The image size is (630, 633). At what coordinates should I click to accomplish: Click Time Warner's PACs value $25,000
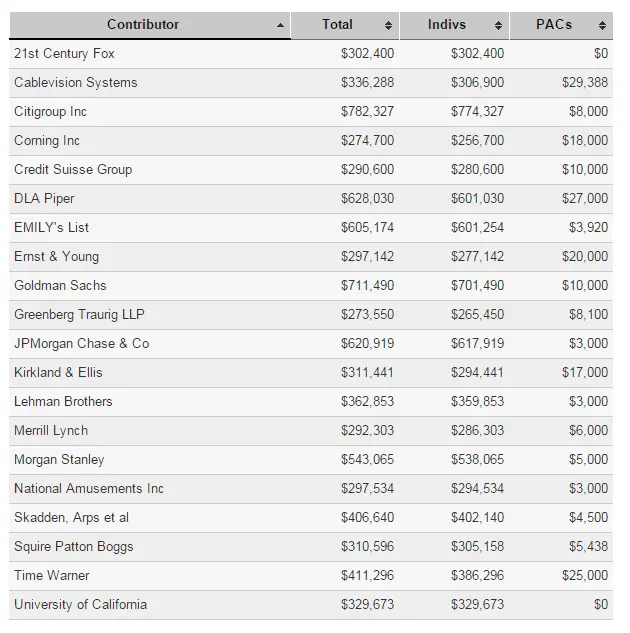pos(584,575)
